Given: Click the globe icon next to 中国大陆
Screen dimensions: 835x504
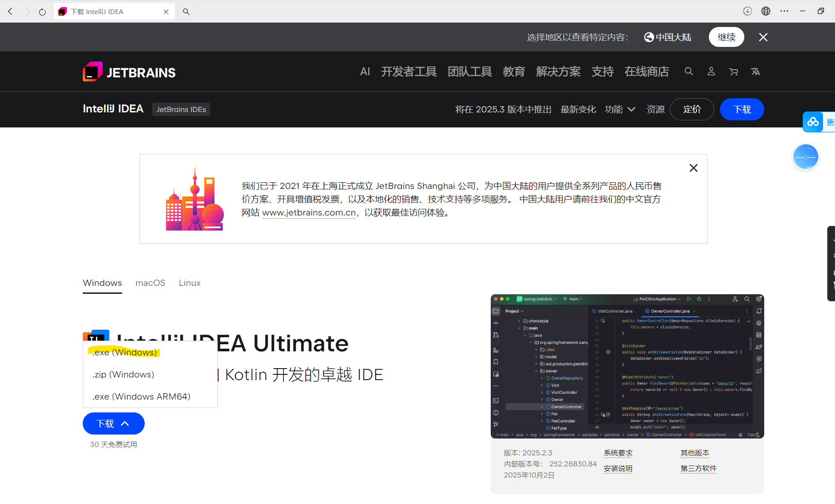Looking at the screenshot, I should pyautogui.click(x=649, y=37).
